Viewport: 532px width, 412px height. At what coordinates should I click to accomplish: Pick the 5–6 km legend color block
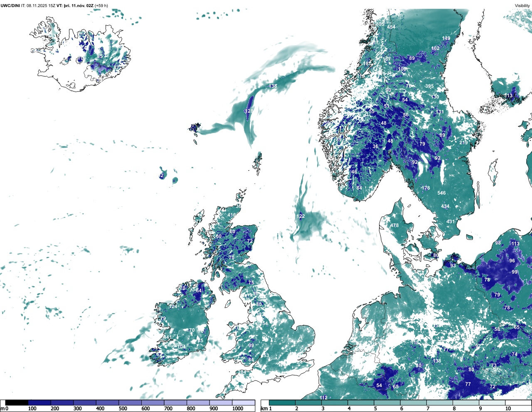click(387, 402)
